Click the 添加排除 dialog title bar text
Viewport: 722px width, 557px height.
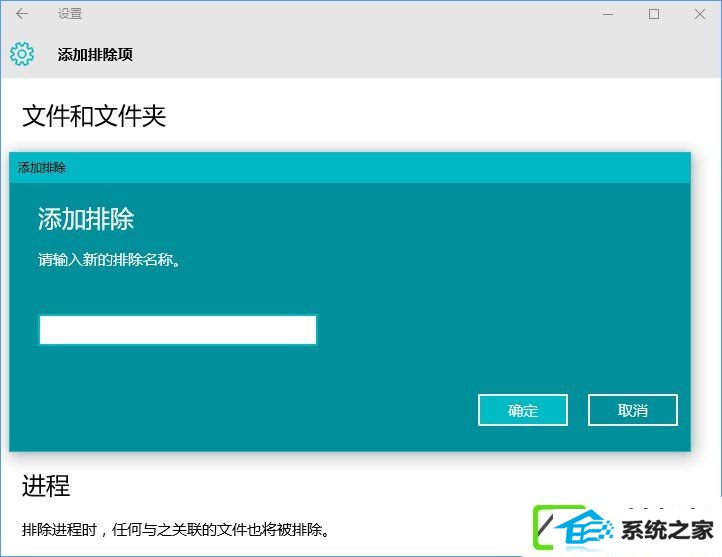pos(41,168)
